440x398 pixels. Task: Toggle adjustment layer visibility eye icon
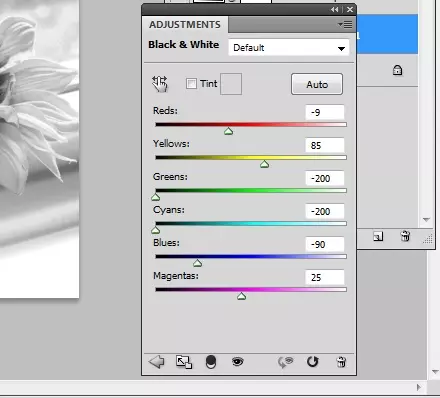coord(237,362)
